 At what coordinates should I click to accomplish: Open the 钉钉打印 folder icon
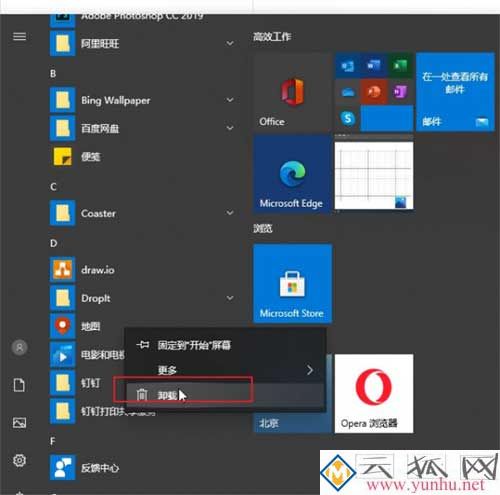(x=62, y=411)
